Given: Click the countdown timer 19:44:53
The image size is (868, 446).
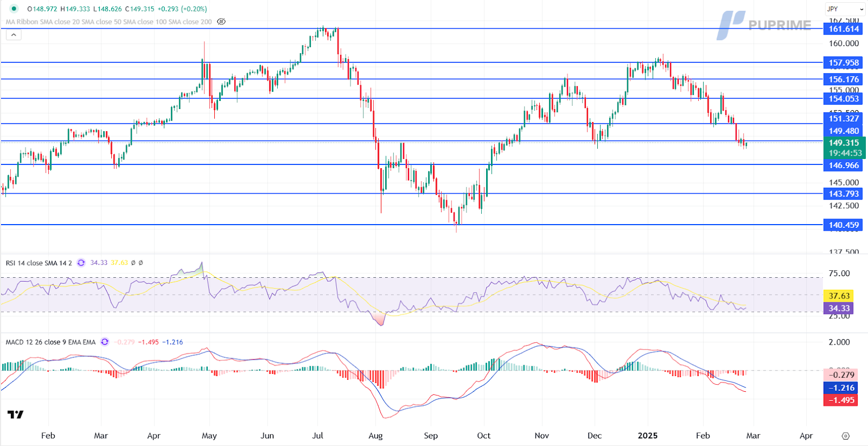Looking at the screenshot, I should (845, 153).
